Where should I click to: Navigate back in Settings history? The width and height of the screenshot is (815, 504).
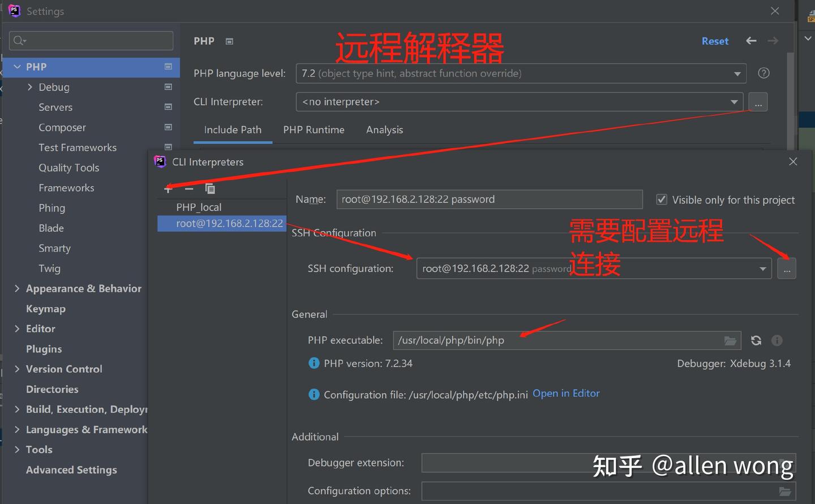pos(751,41)
